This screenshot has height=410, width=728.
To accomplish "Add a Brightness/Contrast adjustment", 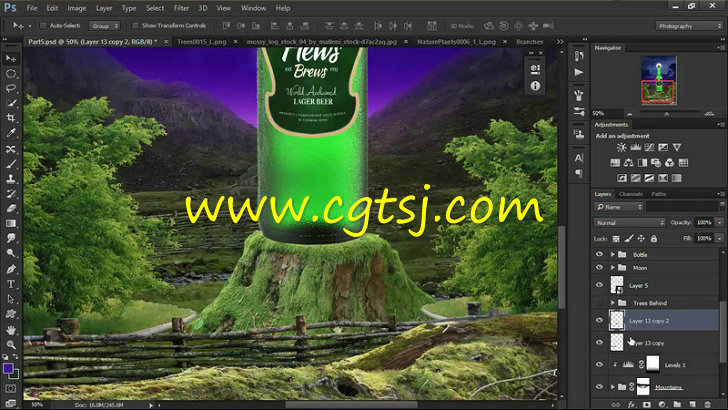I will pyautogui.click(x=621, y=147).
